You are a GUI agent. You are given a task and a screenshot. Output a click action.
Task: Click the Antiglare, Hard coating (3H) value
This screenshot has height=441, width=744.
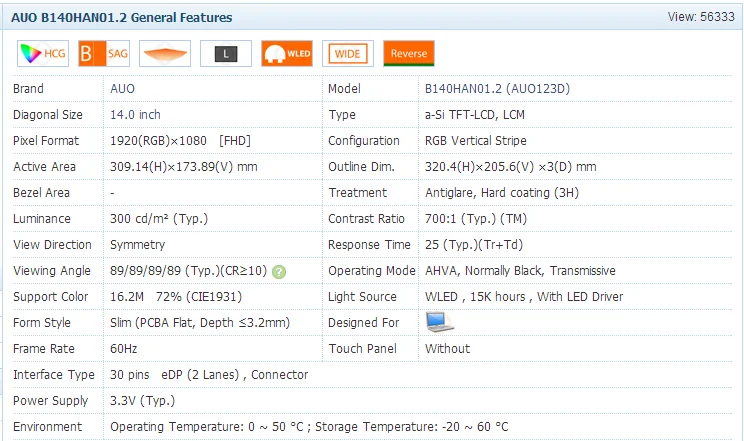502,193
